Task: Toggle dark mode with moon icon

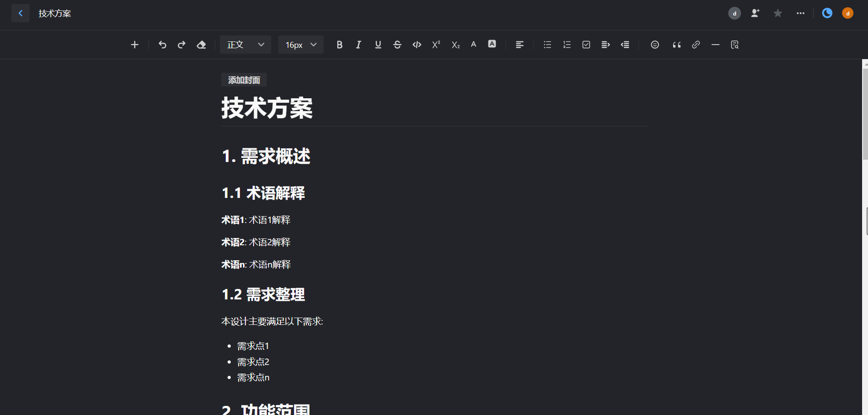Action: pos(827,13)
